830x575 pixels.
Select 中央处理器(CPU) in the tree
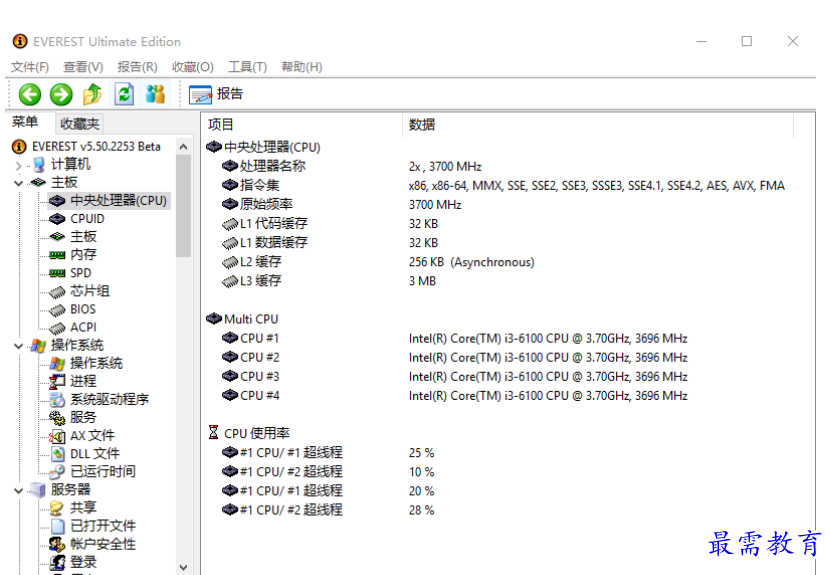[108, 201]
